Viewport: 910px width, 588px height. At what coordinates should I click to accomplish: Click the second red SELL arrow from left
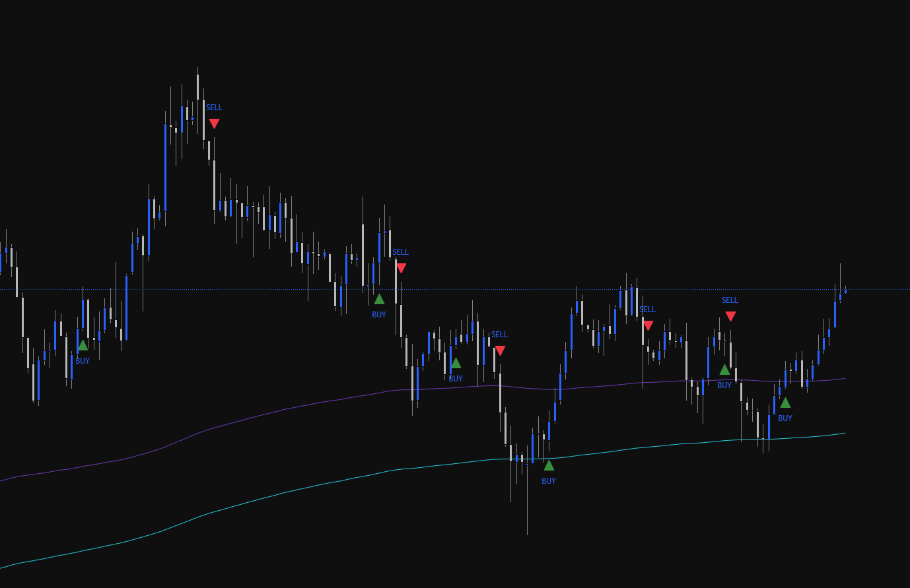(401, 269)
